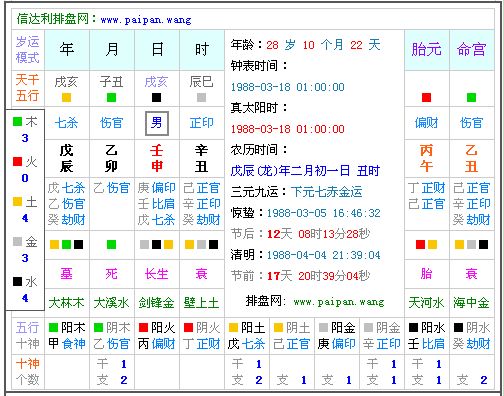This screenshot has height=396, width=504.
Task: Click the red fire legend square
Action: point(17,162)
